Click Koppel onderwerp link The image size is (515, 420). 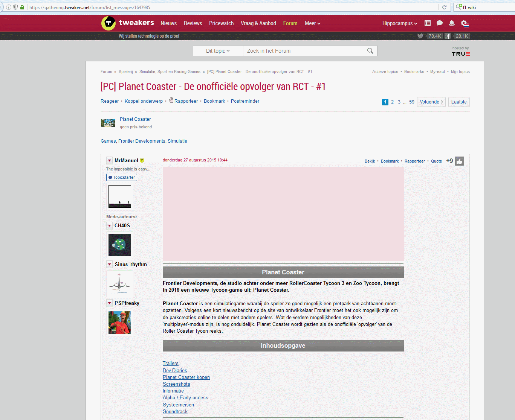[x=144, y=101]
